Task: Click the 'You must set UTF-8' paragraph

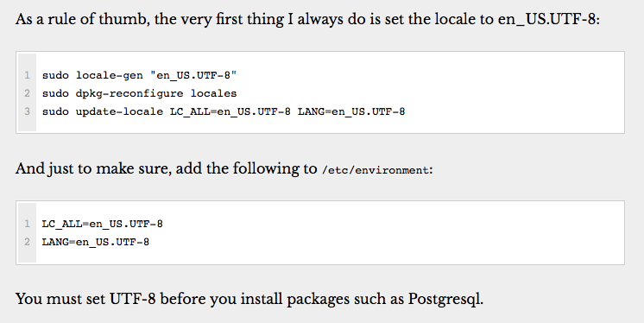Action: pyautogui.click(x=249, y=299)
